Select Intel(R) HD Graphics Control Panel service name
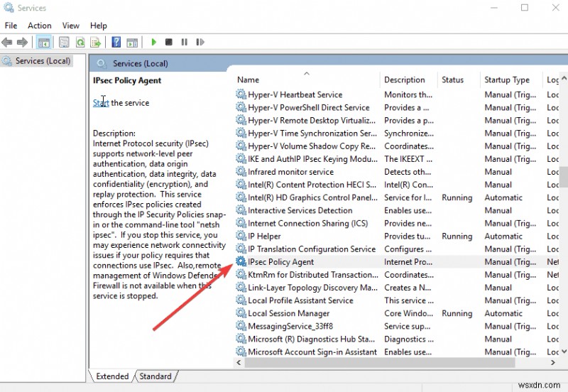Screen dimensions: 568x392 pos(312,197)
